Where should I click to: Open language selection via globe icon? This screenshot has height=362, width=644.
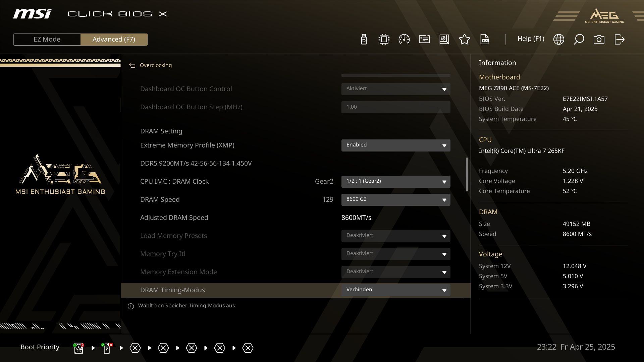coord(558,39)
